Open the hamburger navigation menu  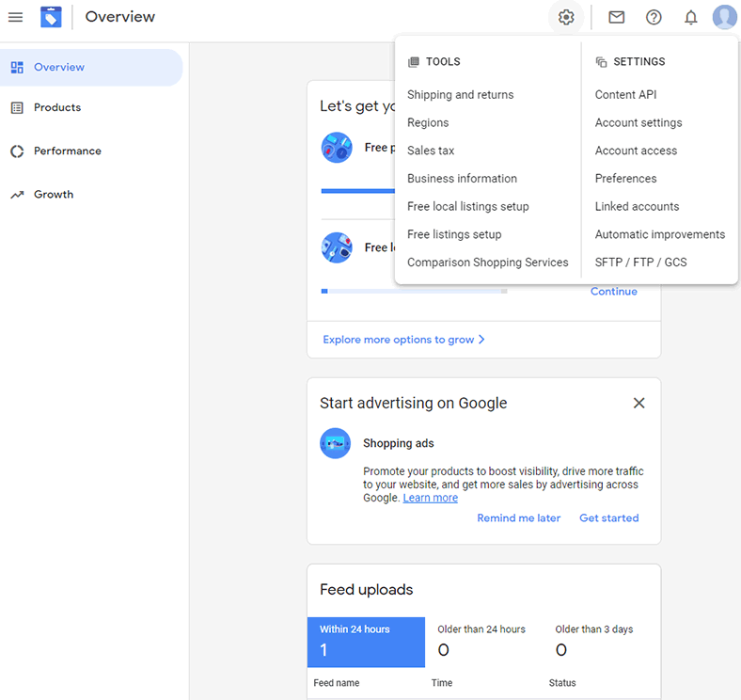click(x=15, y=17)
